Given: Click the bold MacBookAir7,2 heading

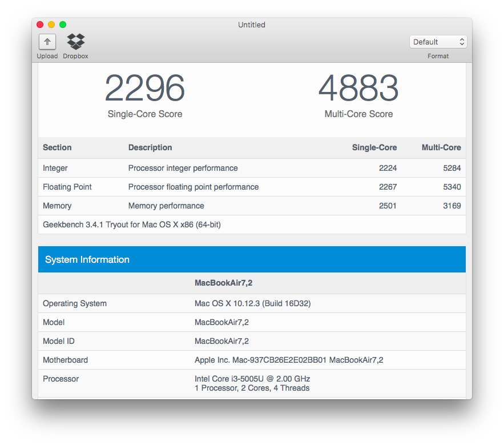Looking at the screenshot, I should 223,283.
